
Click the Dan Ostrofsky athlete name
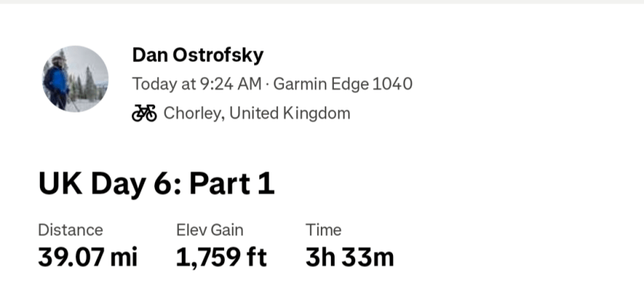(x=197, y=55)
